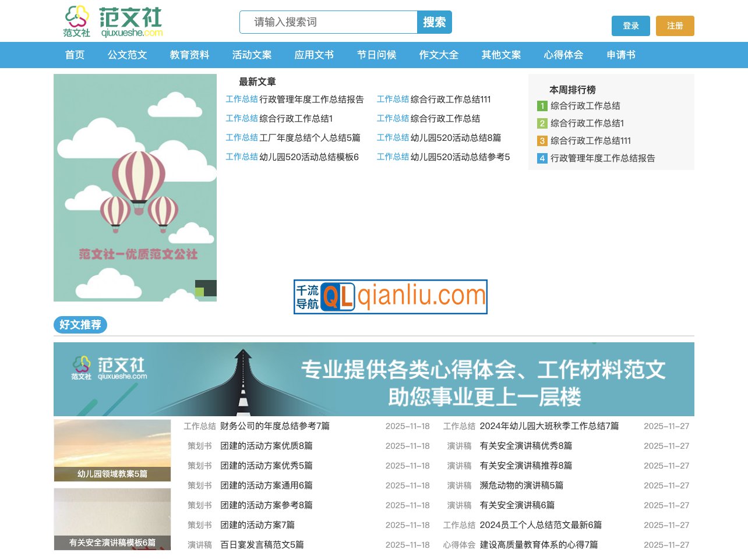Open article 财务公司的年度总结参考7篇

click(x=274, y=426)
